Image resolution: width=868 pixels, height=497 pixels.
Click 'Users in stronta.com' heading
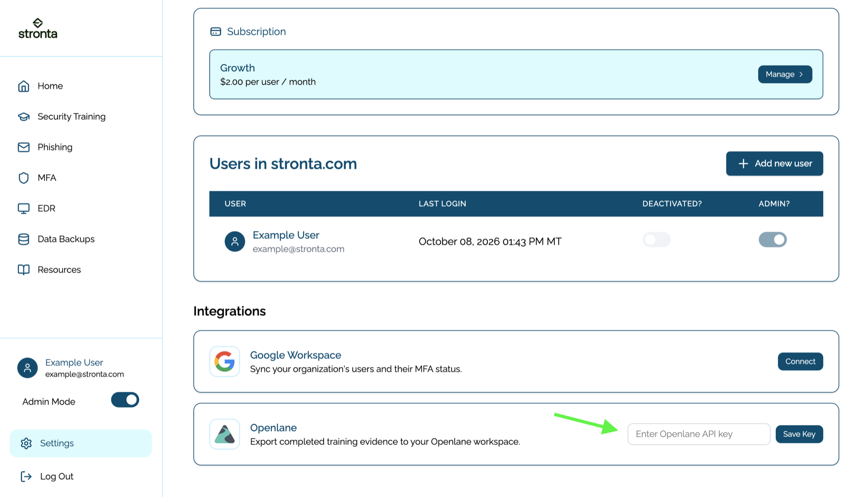[283, 164]
